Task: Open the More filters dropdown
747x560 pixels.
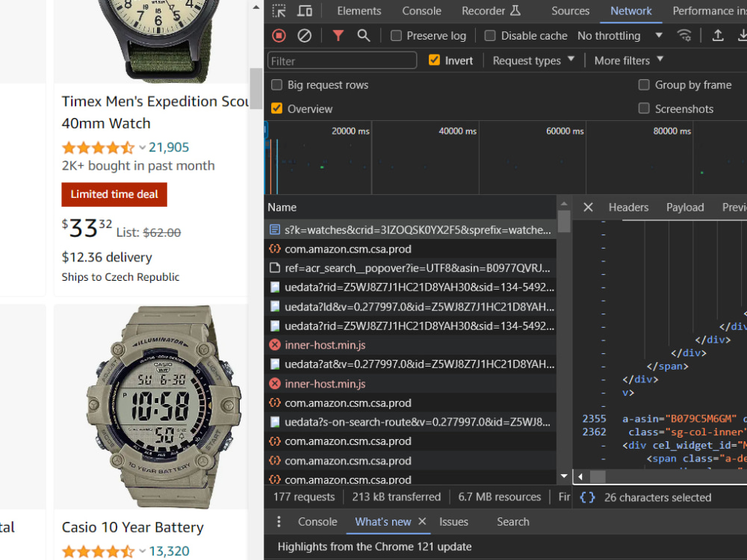Action: 628,60
